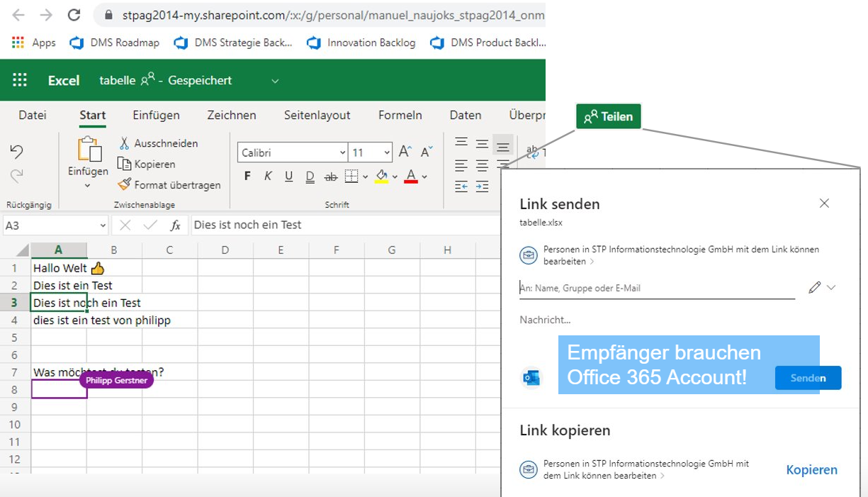
Task: Click the fx insert function icon
Action: (x=175, y=225)
